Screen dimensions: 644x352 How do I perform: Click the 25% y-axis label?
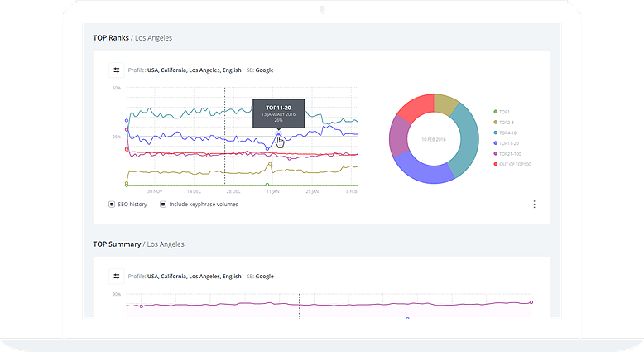point(117,137)
